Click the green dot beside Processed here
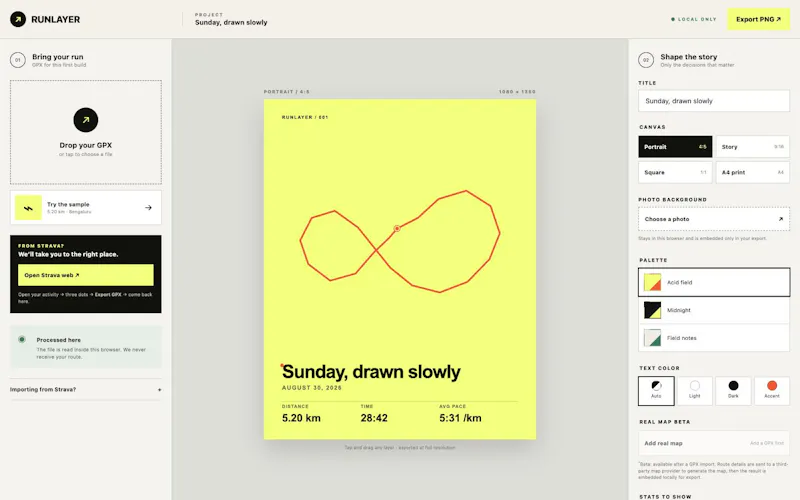800x500 pixels. tap(22, 339)
